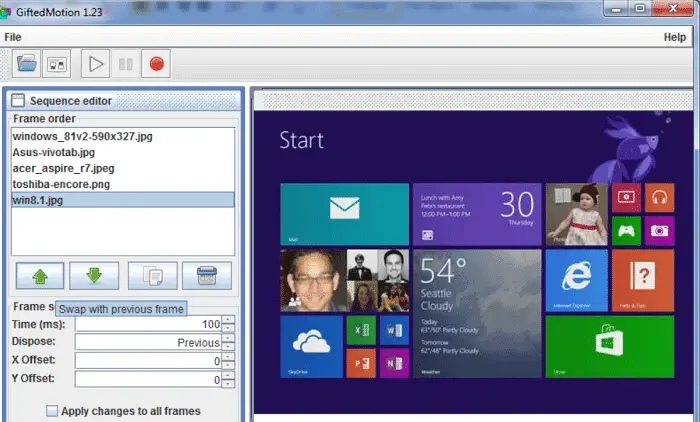Play the animation preview
This screenshot has height=422, width=700.
click(96, 64)
